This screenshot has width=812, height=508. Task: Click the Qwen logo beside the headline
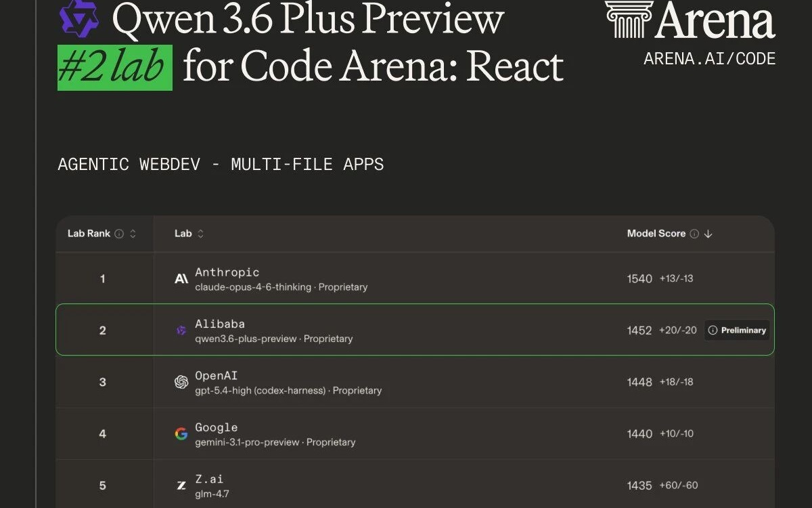(81, 19)
